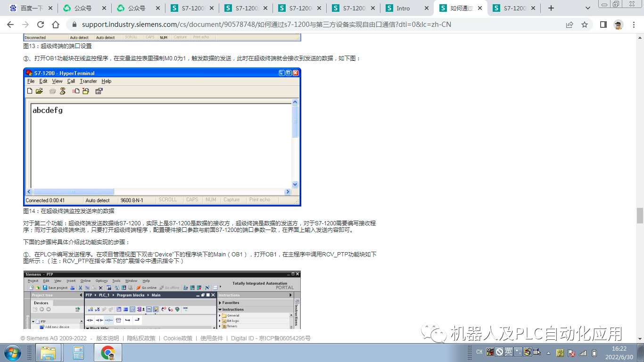This screenshot has width=644, height=362.
Task: Click the HyperTerminal screenshot File menu
Action: pyautogui.click(x=31, y=81)
